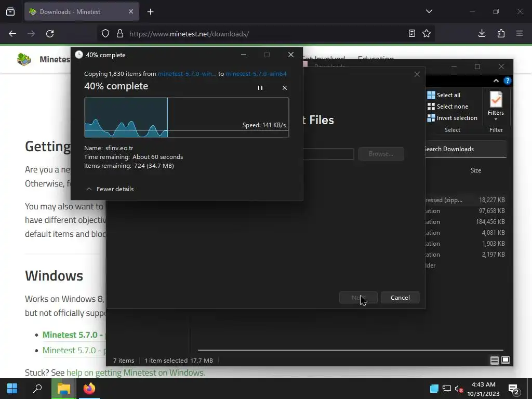Click the Size column header
The width and height of the screenshot is (532, 399).
(x=476, y=170)
